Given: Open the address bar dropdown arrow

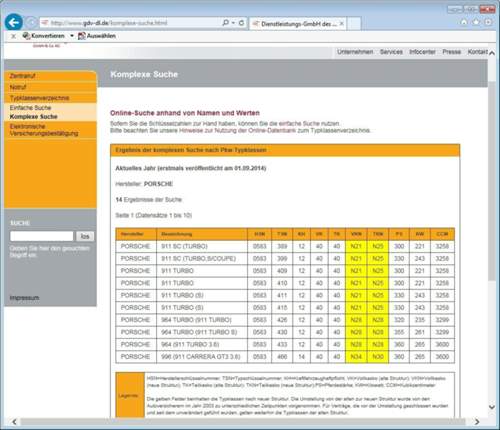Looking at the screenshot, I should [x=233, y=23].
